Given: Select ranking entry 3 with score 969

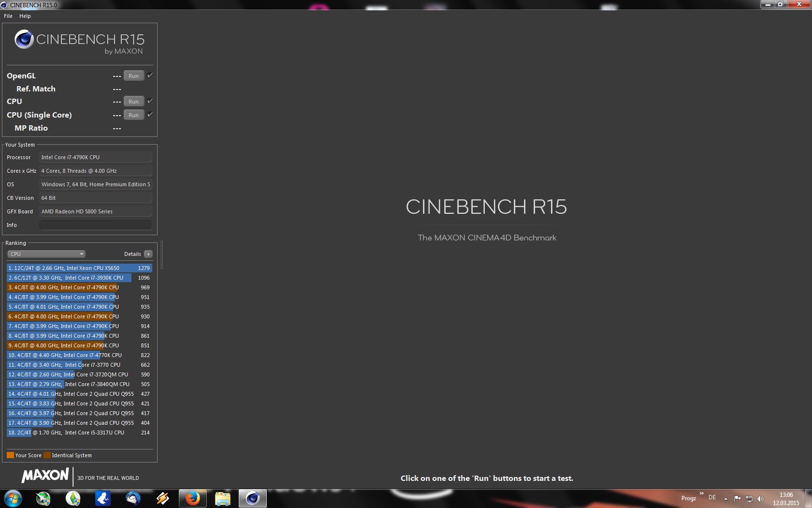Looking at the screenshot, I should (x=79, y=287).
